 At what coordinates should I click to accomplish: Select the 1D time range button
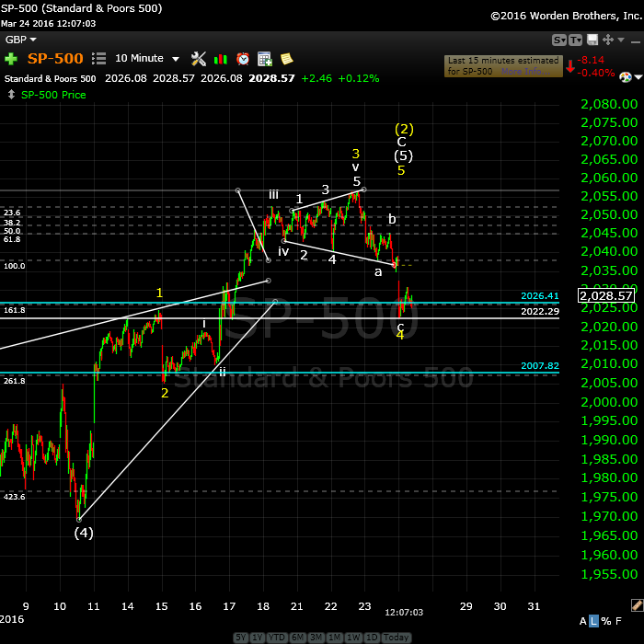click(372, 638)
